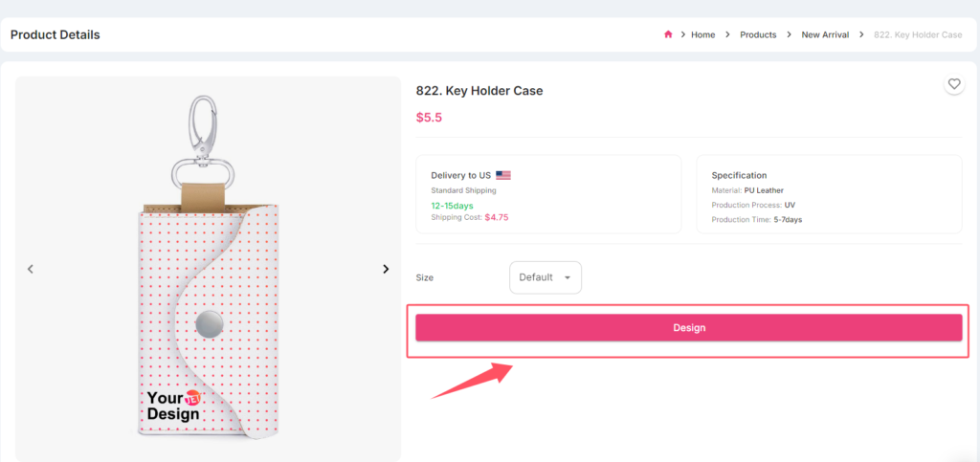Click the chevron before 822. Key Holder Case breadcrumb
The image size is (980, 462).
pyautogui.click(x=862, y=34)
